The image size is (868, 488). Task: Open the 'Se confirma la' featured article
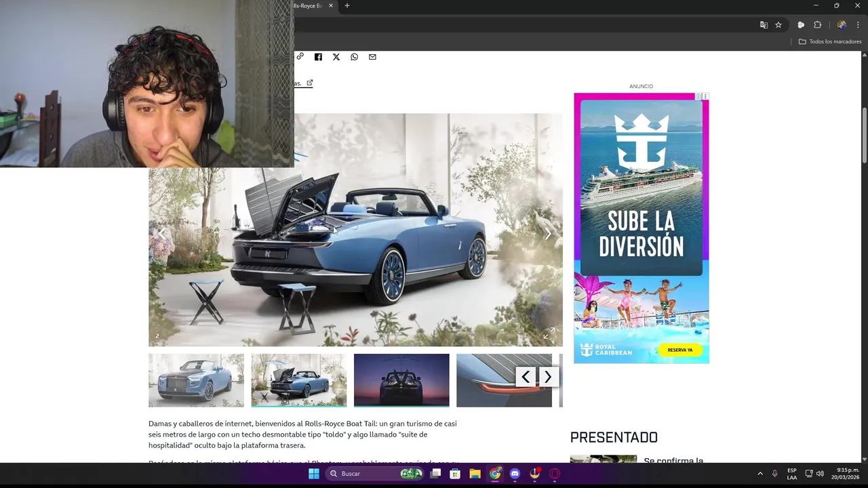point(673,461)
